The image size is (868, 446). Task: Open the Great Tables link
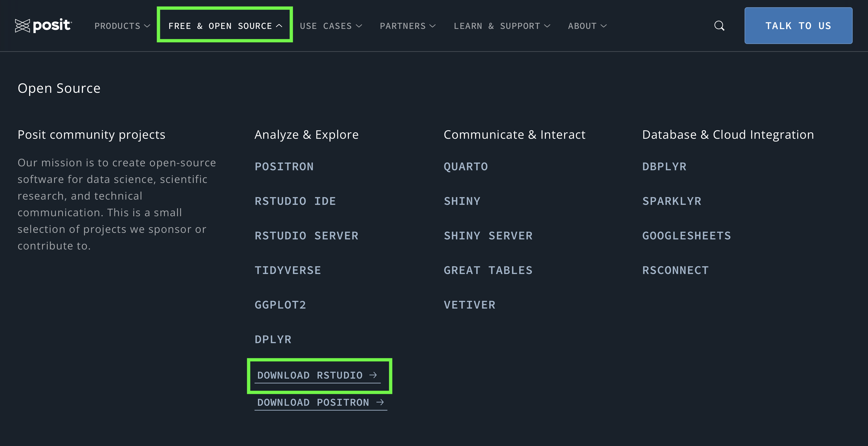click(x=488, y=270)
